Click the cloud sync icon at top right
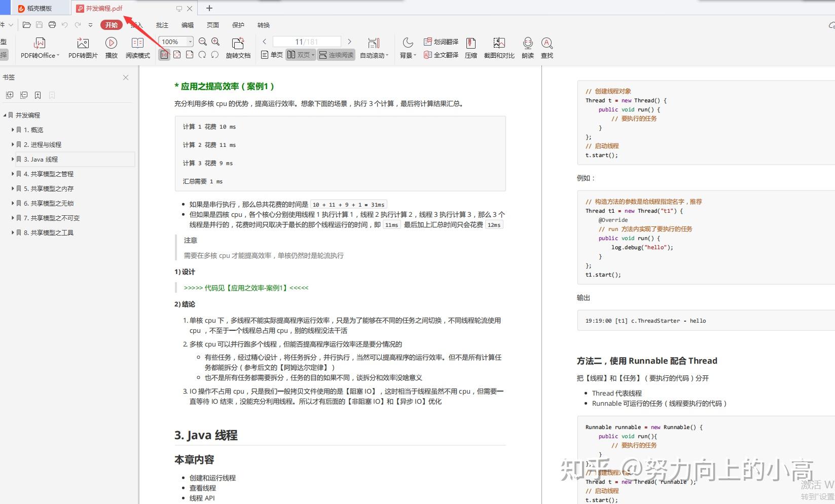835x504 pixels. click(x=831, y=25)
